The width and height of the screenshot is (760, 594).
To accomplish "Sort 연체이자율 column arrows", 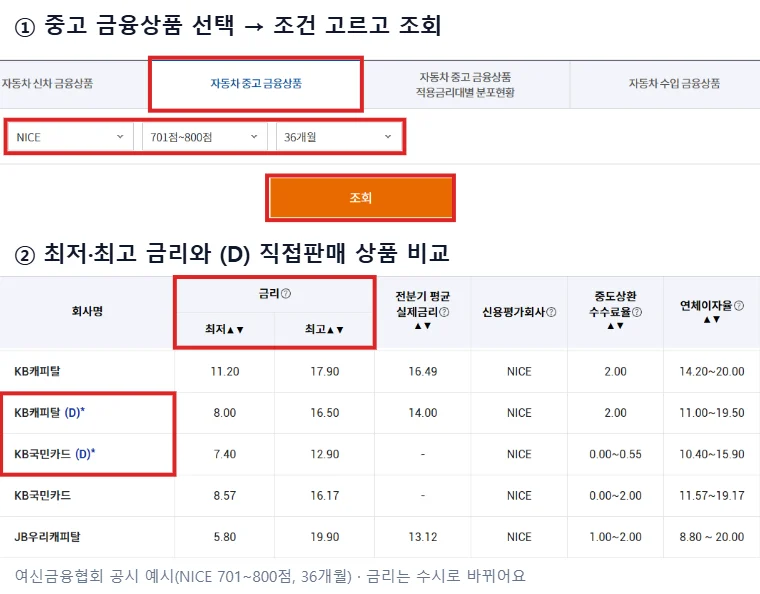I will click(712, 320).
